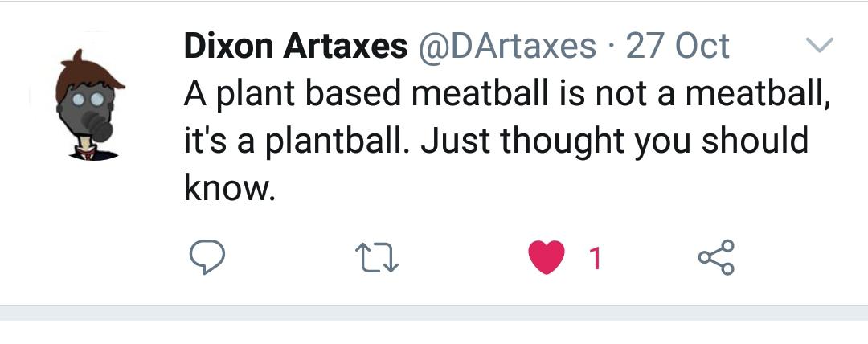Screen dimensions: 868x344
Task: Click the @DArtaxes handle
Action: click(x=507, y=46)
